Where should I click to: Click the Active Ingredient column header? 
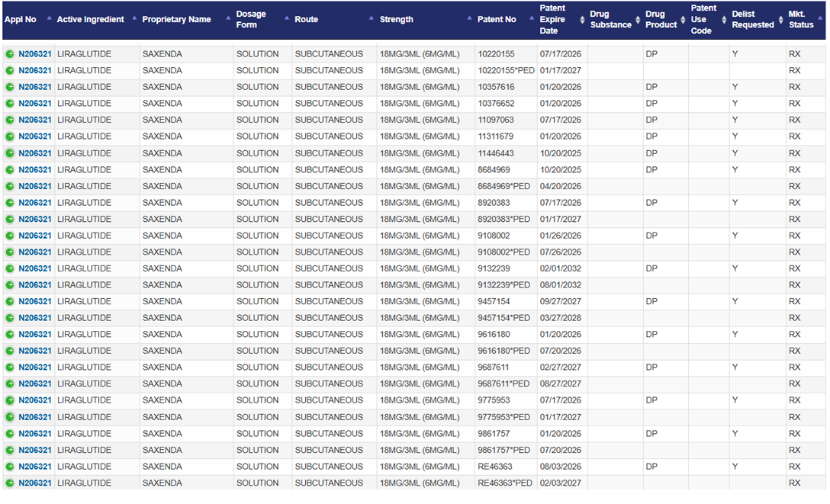click(x=90, y=20)
